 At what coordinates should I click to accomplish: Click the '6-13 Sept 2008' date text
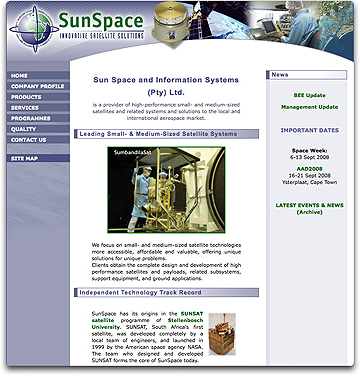tap(310, 157)
